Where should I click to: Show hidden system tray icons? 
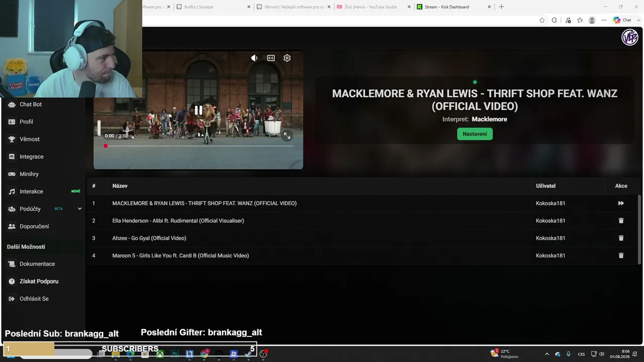point(547,354)
